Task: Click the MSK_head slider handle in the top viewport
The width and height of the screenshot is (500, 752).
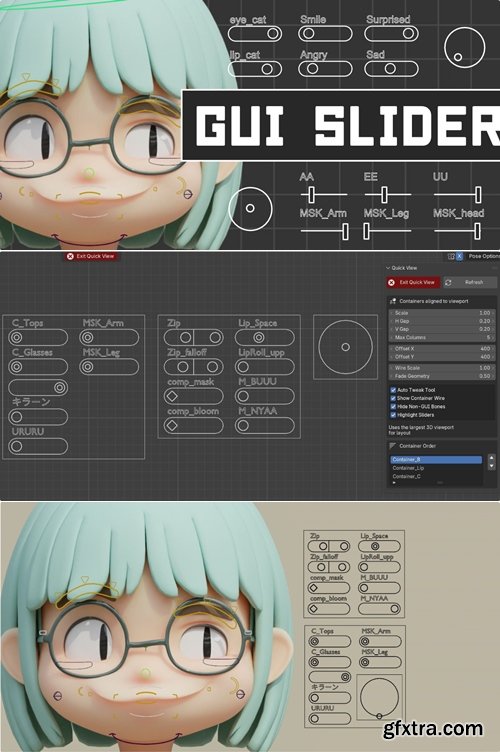Action: tap(477, 231)
